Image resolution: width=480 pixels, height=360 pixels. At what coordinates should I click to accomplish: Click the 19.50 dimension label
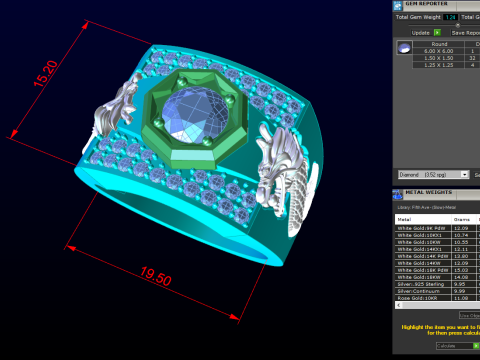[156, 276]
